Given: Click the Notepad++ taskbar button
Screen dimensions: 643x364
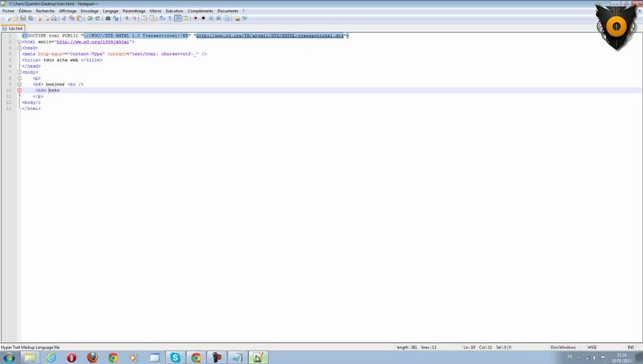Looking at the screenshot, I should point(258,357).
